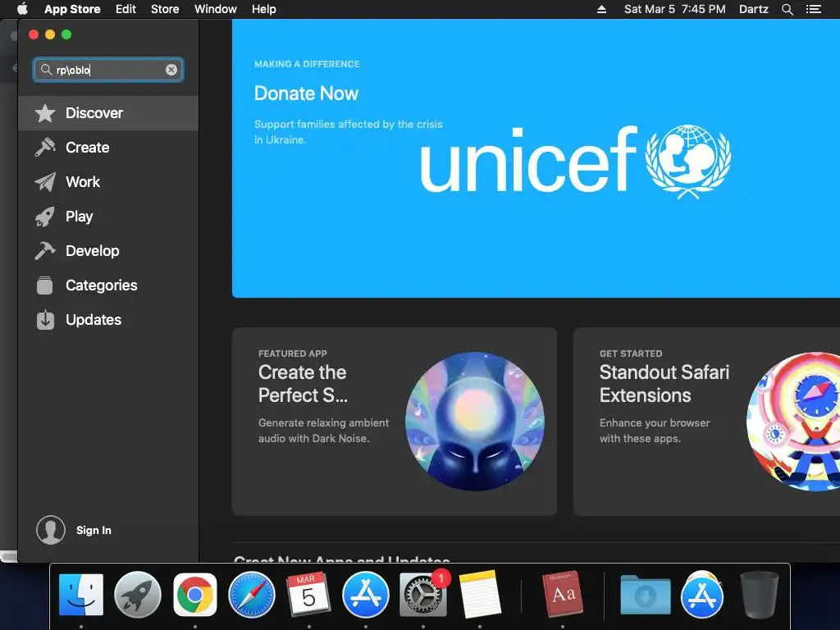Select the Play rocket icon

pyautogui.click(x=45, y=217)
